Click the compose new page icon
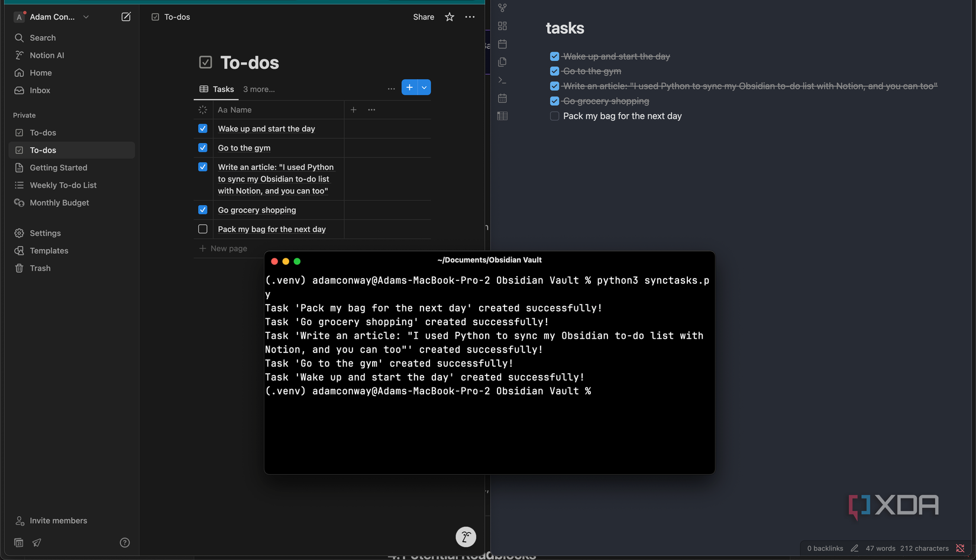 126,17
